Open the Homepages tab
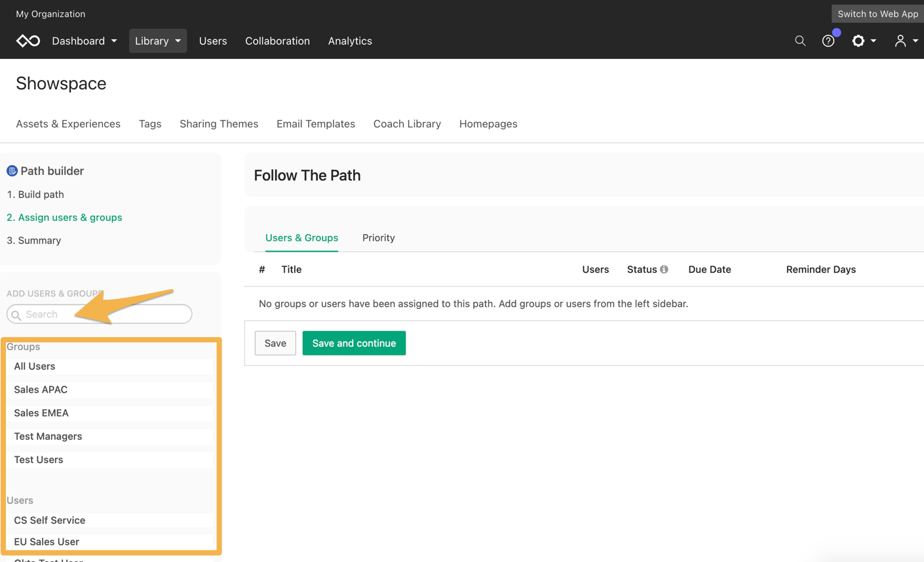Viewport: 924px width, 562px height. click(488, 124)
